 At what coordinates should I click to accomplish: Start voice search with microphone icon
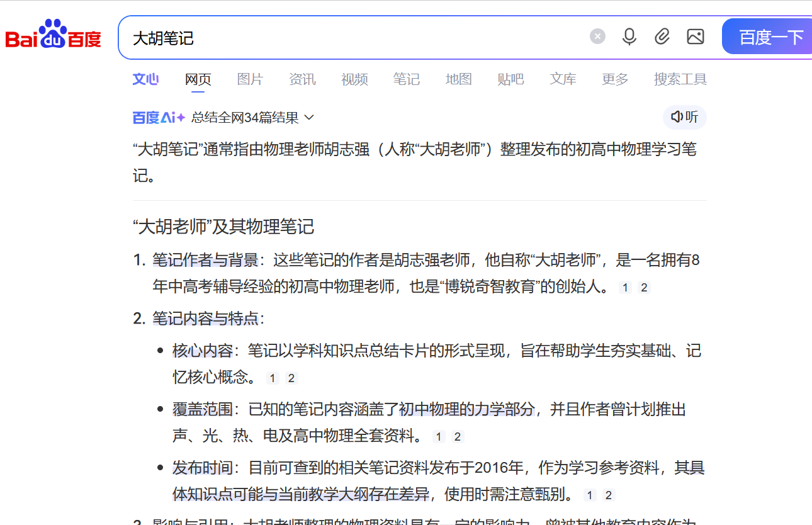click(x=629, y=37)
